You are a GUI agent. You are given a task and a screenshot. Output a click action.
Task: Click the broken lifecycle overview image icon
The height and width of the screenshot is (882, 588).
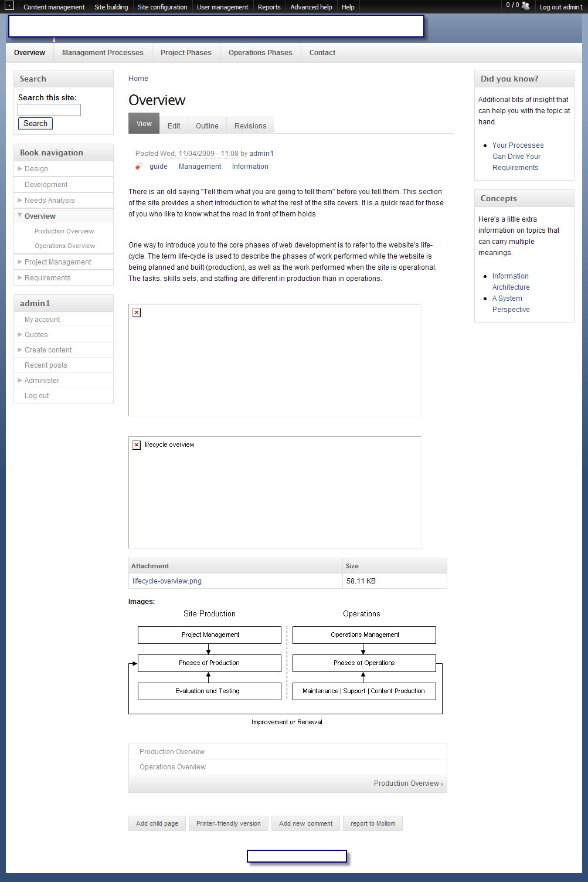point(137,445)
